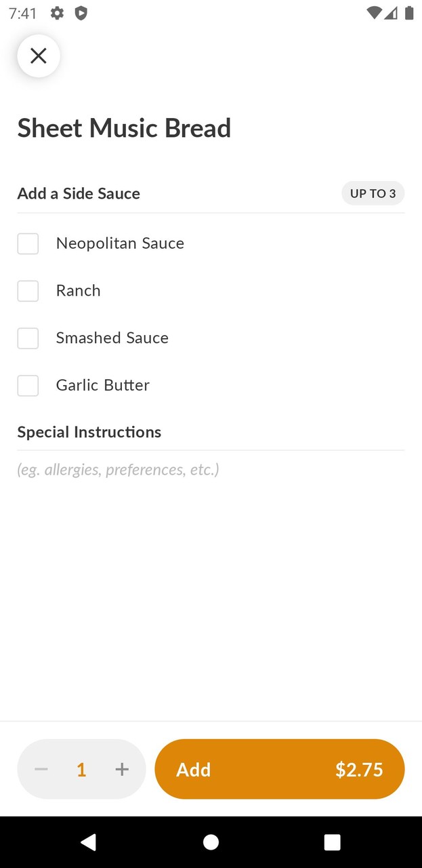Increase quantity with the plus icon

click(x=122, y=769)
